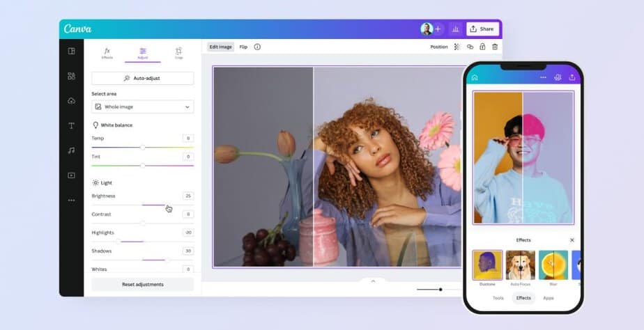Tap the home icon on phone
644x330 pixels.
(475, 77)
